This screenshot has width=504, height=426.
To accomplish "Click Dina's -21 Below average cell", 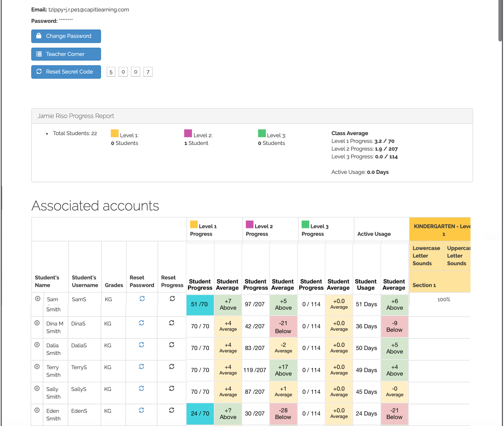I will pyautogui.click(x=283, y=327).
